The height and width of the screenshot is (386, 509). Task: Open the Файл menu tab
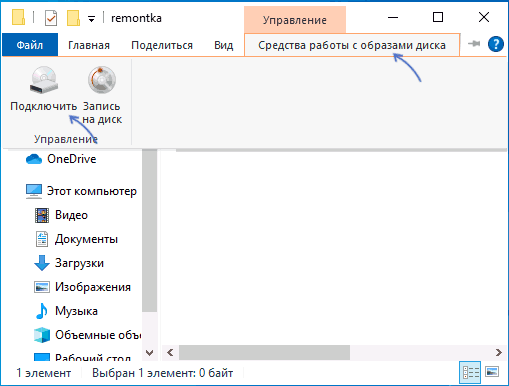click(30, 45)
